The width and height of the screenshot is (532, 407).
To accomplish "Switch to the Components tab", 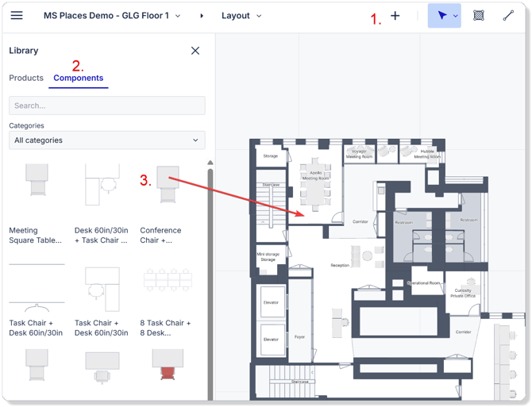I will [78, 78].
